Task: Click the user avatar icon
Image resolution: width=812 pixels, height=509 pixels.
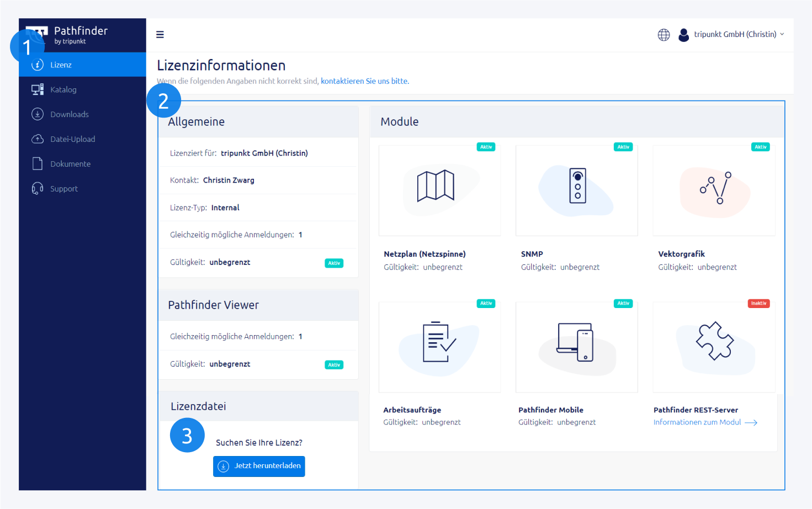Action: pyautogui.click(x=683, y=35)
